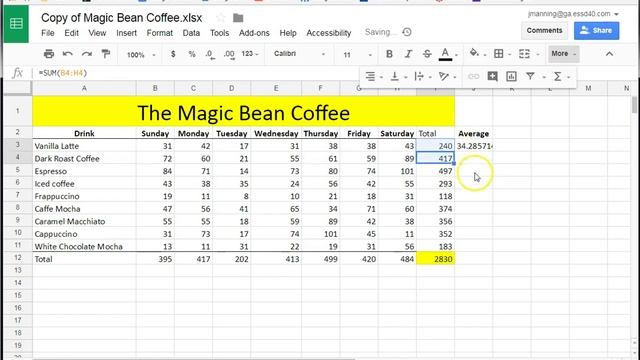This screenshot has height=360, width=640.
Task: Format cell as percent
Action: click(192, 54)
